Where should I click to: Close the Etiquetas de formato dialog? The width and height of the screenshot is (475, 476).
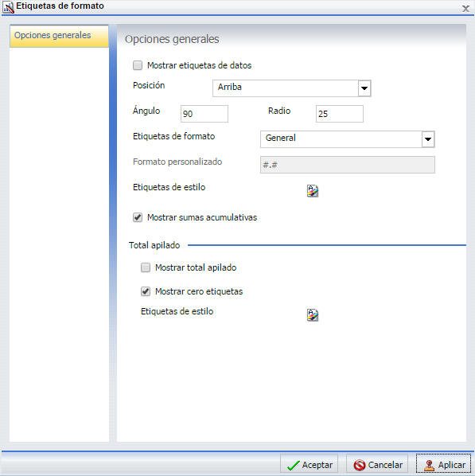465,8
